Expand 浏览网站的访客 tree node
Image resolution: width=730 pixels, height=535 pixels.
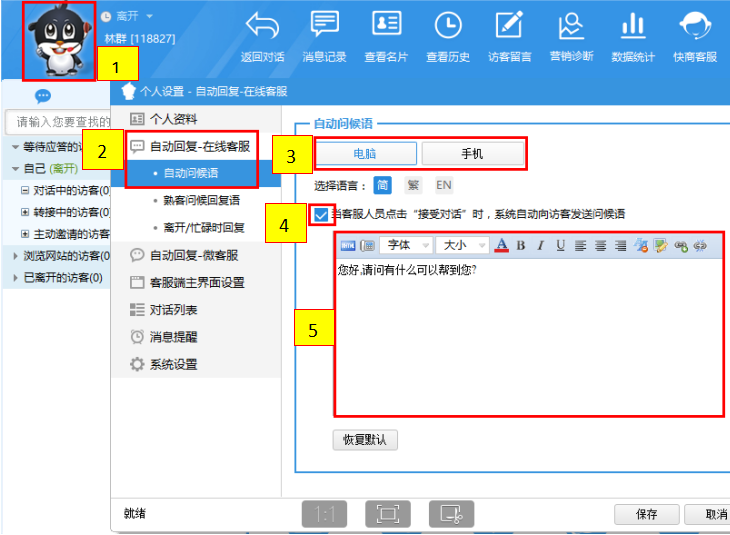(15, 255)
